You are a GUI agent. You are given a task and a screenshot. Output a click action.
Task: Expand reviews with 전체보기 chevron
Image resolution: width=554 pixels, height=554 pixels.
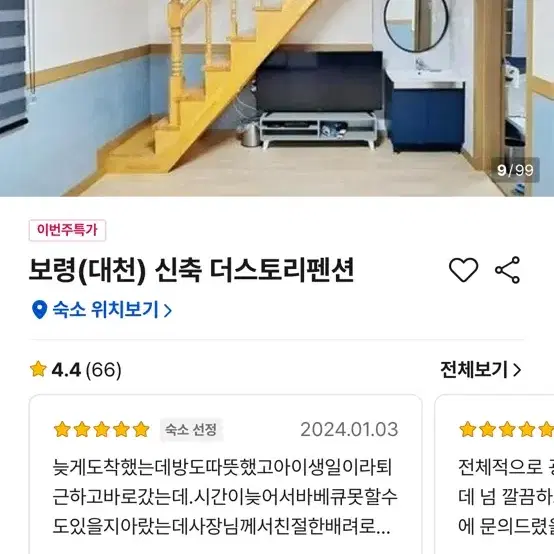[x=517, y=370]
